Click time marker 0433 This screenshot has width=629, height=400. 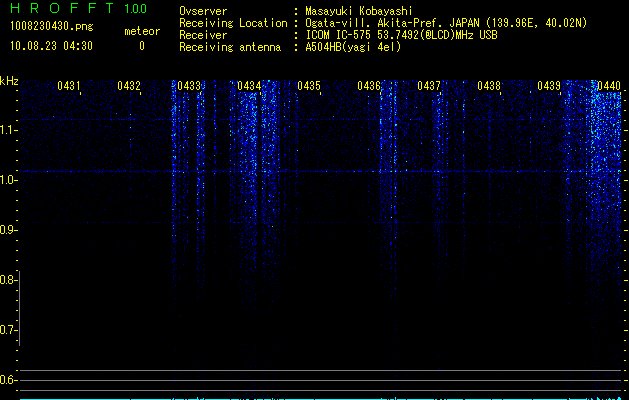[x=189, y=86]
